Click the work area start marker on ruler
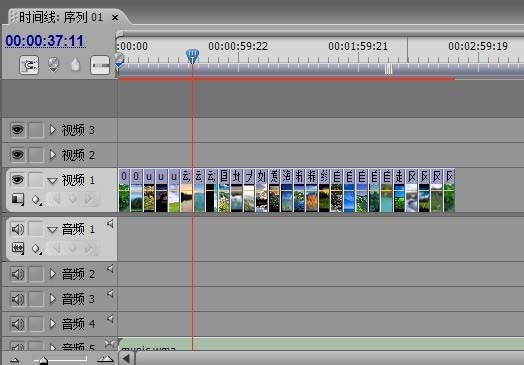Viewport: 524px width, 365px height. coord(119,60)
